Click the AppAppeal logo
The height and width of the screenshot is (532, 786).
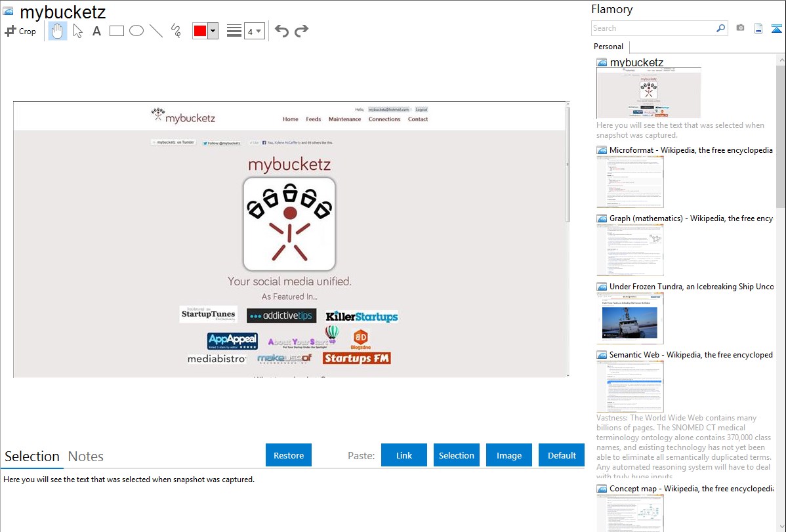233,341
